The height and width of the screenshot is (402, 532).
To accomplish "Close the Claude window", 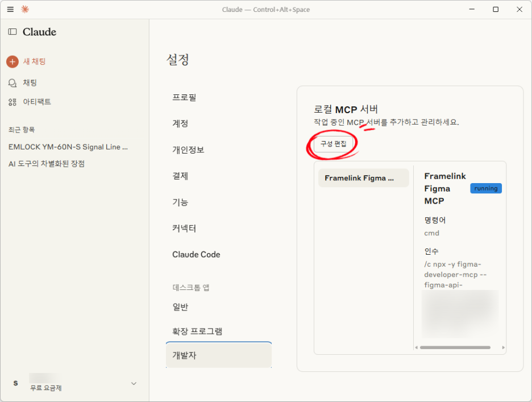I will click(519, 9).
